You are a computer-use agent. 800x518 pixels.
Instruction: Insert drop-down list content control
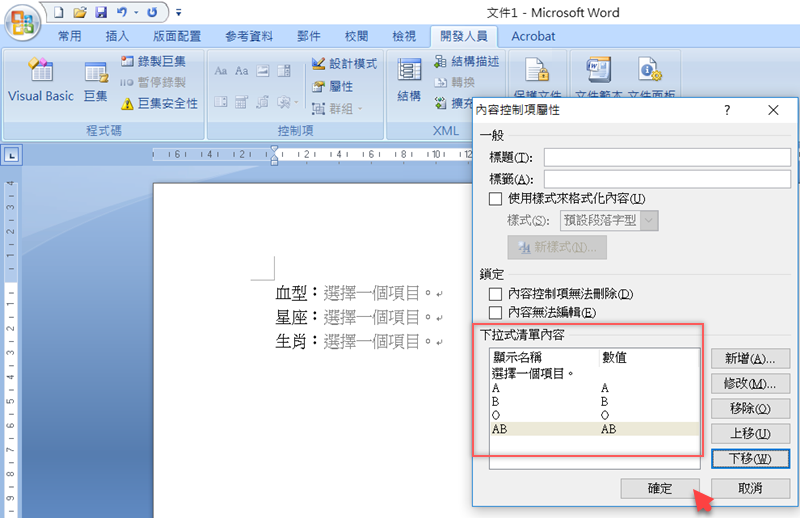241,102
